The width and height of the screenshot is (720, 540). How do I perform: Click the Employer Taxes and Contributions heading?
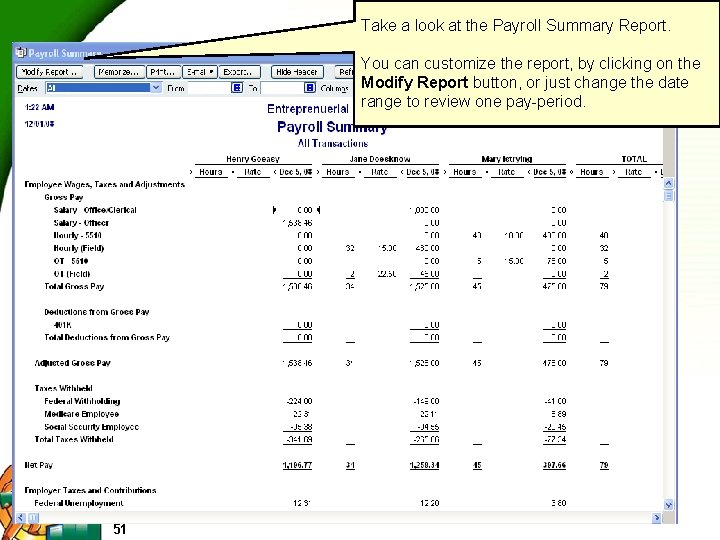(90, 490)
